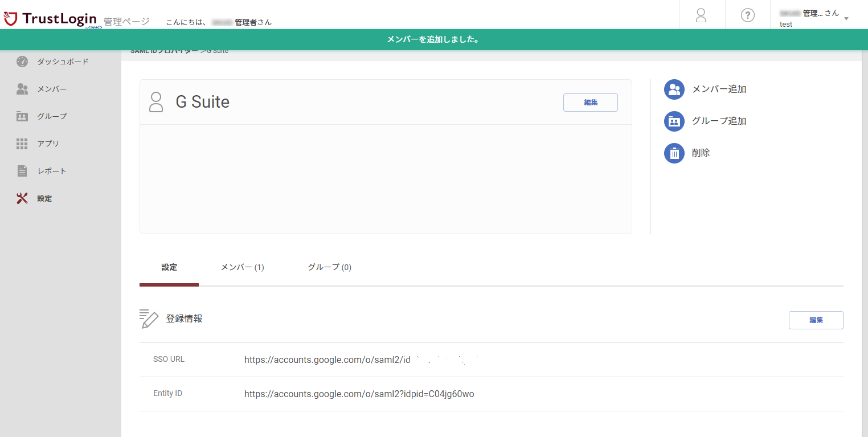Click the 登録情報 pencil icon
Screen dimensions: 868x437
(149, 319)
